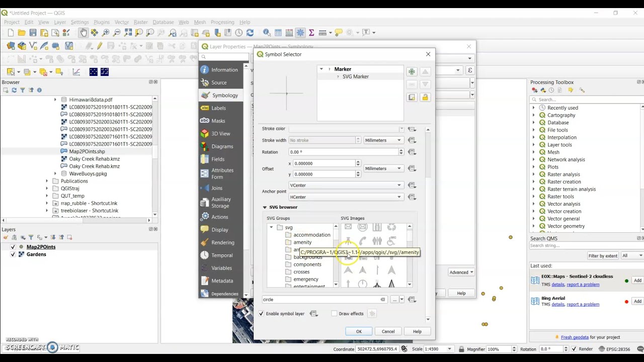Collapse the svg group tree node

pos(272,228)
